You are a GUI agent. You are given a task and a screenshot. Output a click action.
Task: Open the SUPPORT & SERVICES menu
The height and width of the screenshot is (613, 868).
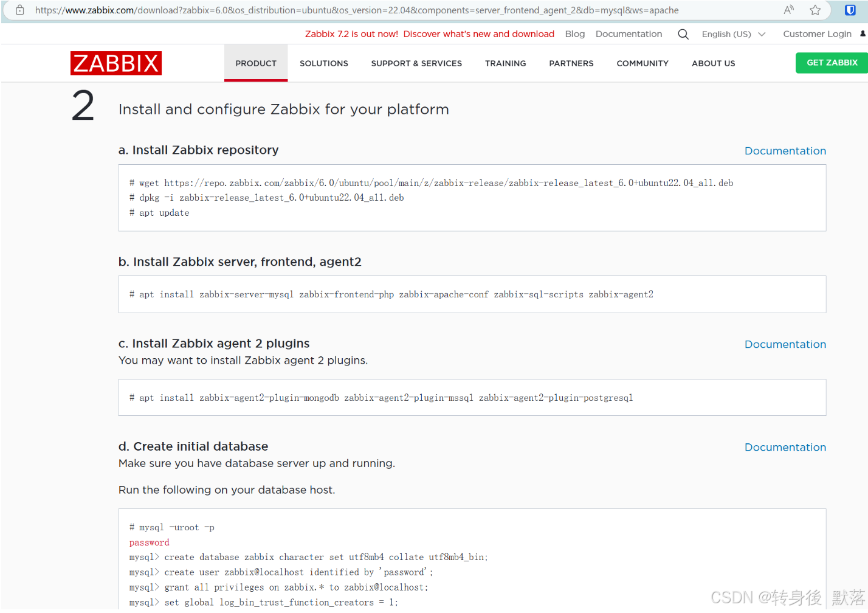click(x=416, y=63)
